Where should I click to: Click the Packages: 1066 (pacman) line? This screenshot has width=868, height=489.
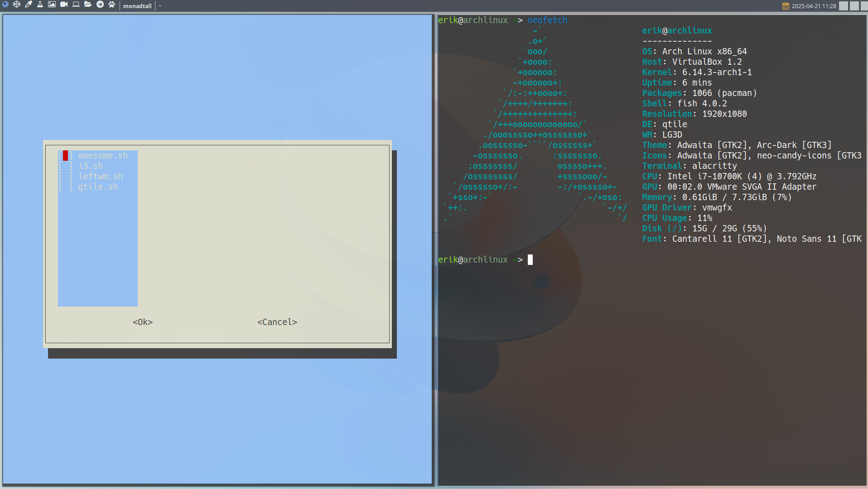pos(699,93)
